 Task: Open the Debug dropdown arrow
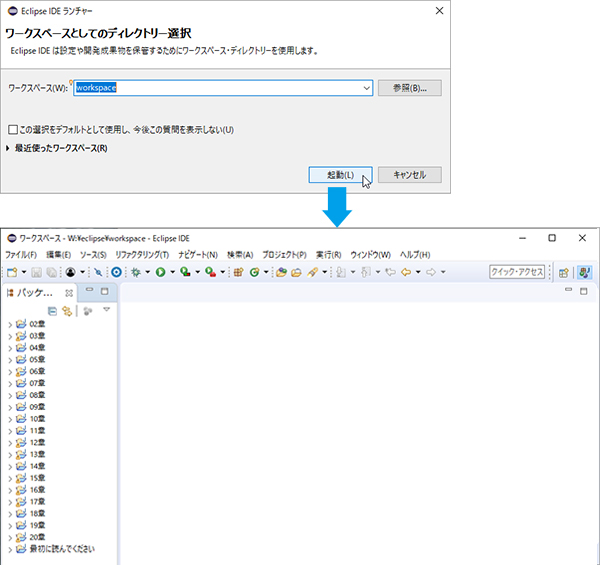(x=147, y=272)
